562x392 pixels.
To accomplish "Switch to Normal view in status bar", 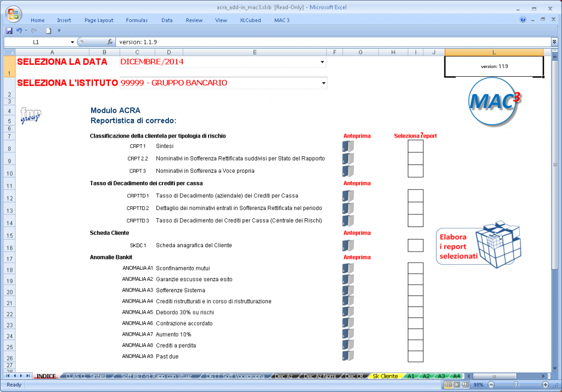I will click(x=448, y=385).
